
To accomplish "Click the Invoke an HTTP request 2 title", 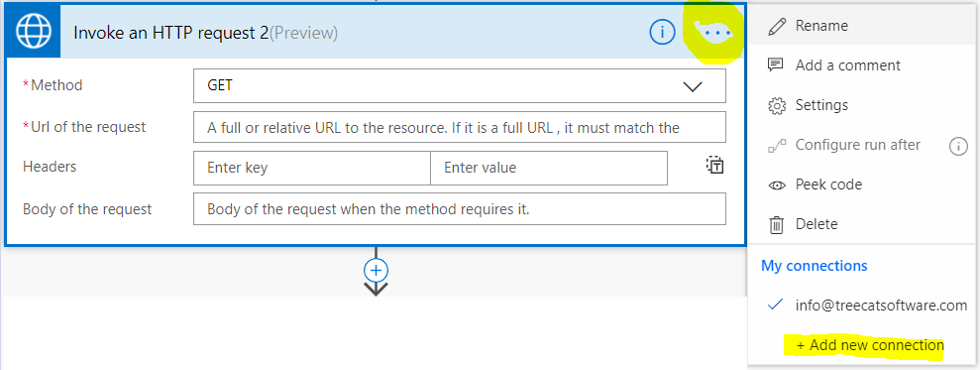I will tap(206, 33).
